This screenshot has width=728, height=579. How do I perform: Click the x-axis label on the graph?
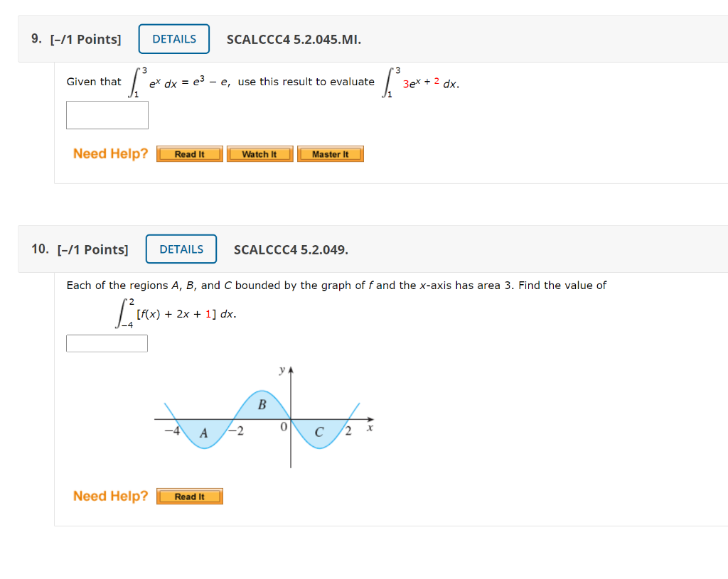click(368, 428)
